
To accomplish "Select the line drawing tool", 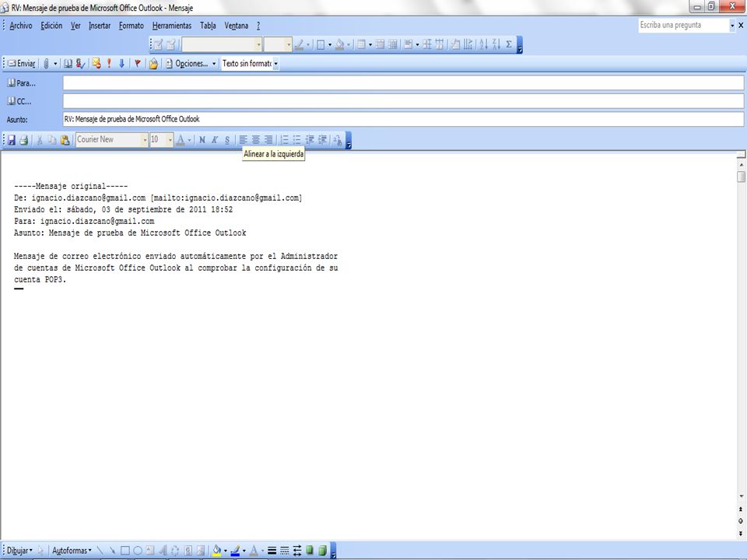I will pos(100,551).
